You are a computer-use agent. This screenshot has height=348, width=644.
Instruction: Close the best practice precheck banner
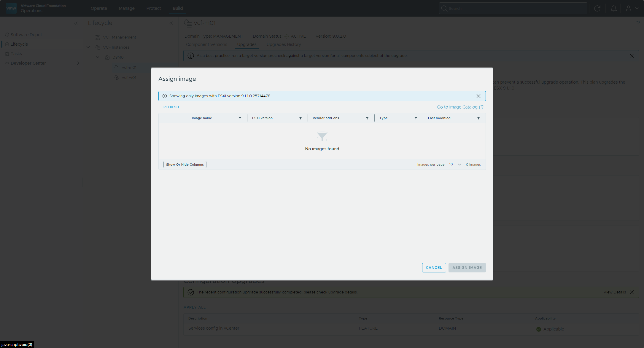point(632,56)
